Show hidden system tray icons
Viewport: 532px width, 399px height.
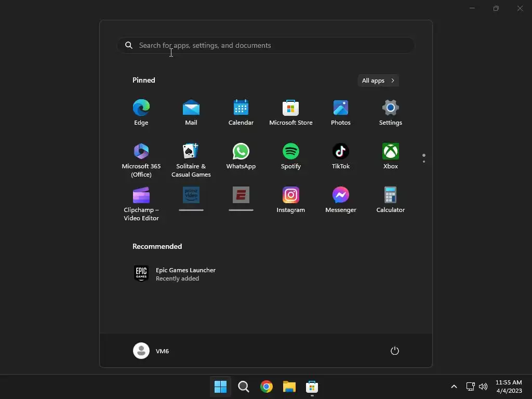(x=454, y=387)
